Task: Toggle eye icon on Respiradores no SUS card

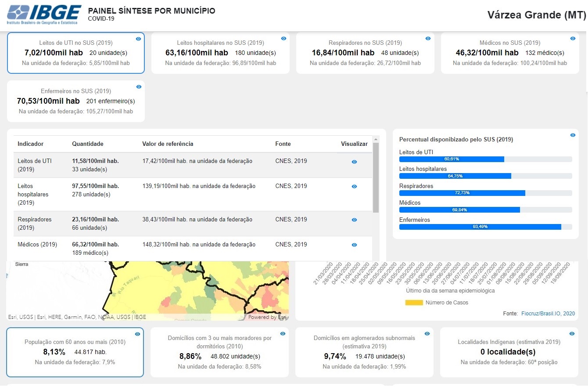Action: [428, 39]
